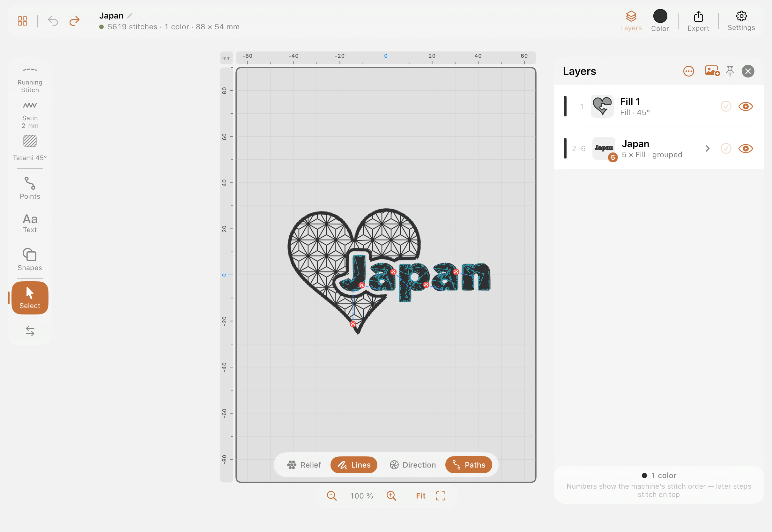Screen dimensions: 772x532
Task: Hide the Japan group layer
Action: [745, 148]
